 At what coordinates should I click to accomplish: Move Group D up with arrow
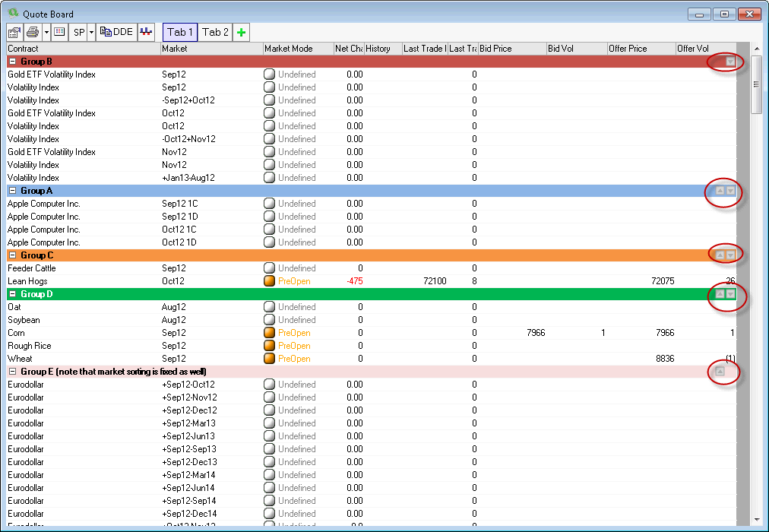720,294
